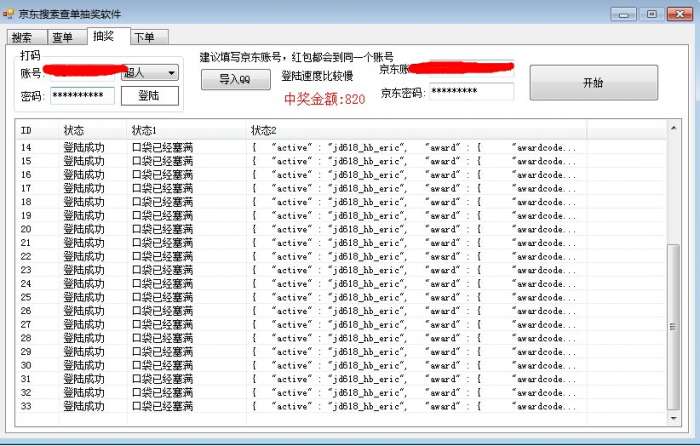Click the scrollbar up arrow
This screenshot has height=446, width=700.
click(x=673, y=129)
